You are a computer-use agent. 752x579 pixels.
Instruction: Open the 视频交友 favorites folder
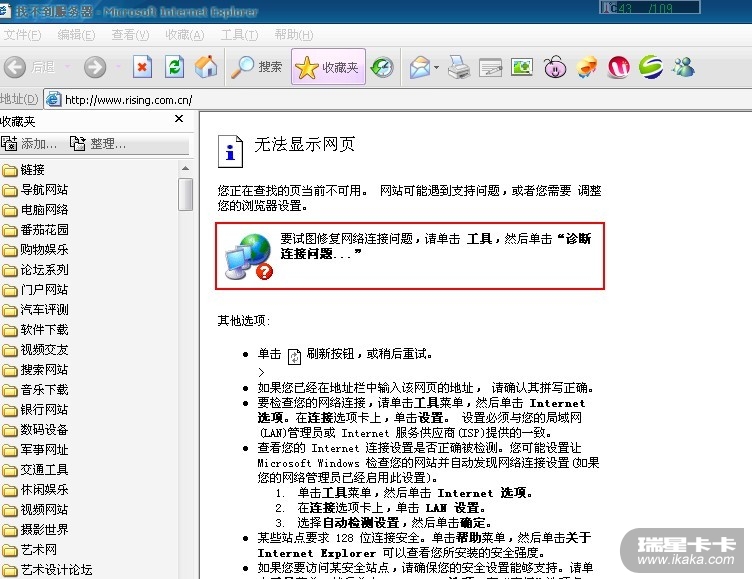click(x=35, y=350)
